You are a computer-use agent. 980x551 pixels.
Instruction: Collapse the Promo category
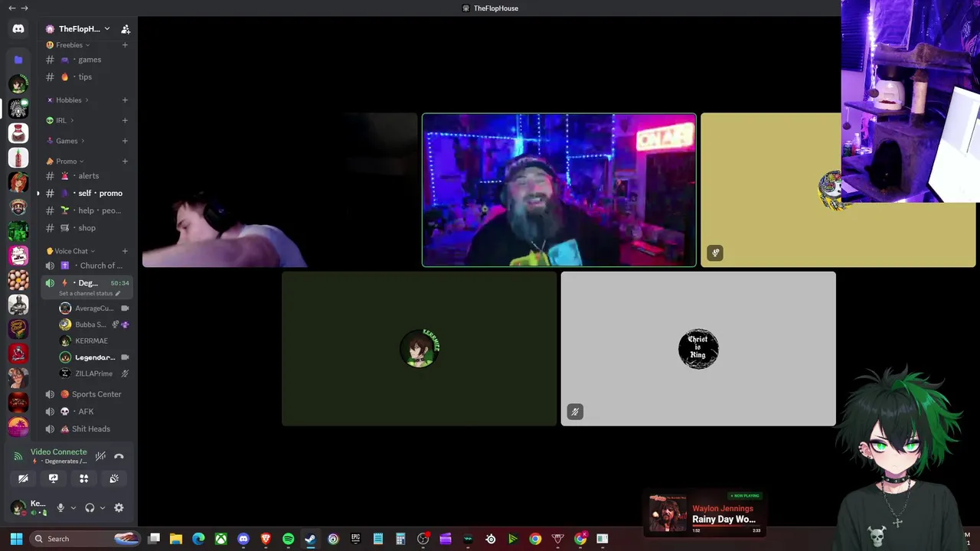[x=66, y=161]
